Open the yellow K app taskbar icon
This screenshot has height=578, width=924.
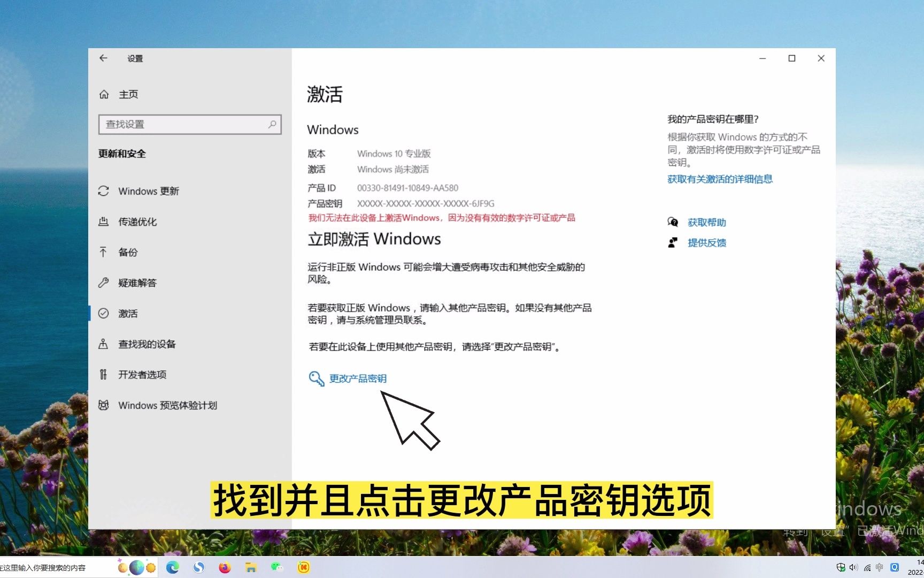(x=303, y=567)
